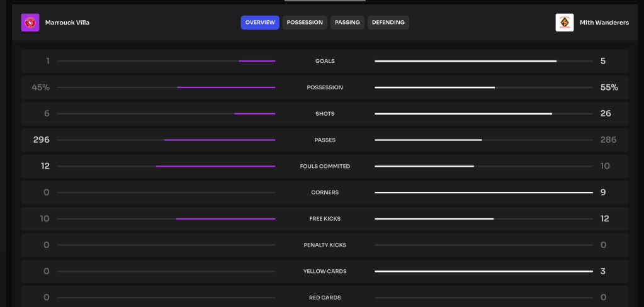Click the RED CARDS row label
Image resolution: width=644 pixels, height=307 pixels.
(x=325, y=298)
